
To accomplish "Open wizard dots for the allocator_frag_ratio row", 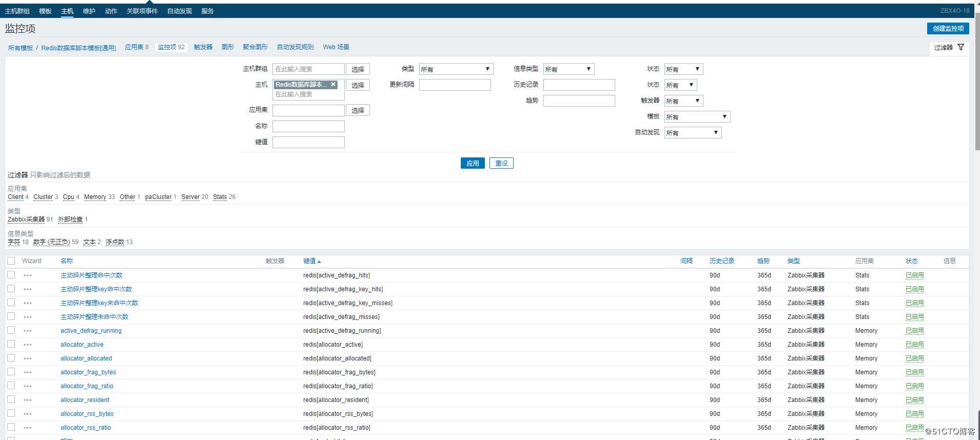I will point(28,386).
